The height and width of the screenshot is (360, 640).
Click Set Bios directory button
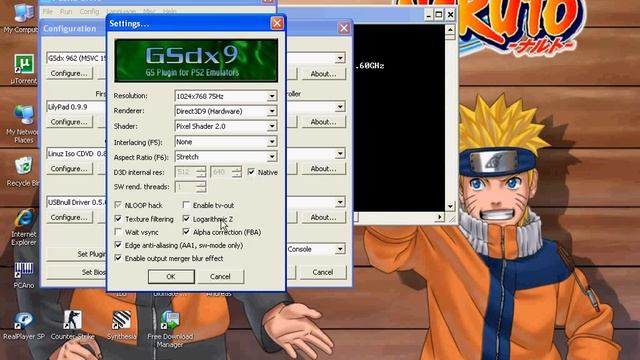tap(76, 272)
